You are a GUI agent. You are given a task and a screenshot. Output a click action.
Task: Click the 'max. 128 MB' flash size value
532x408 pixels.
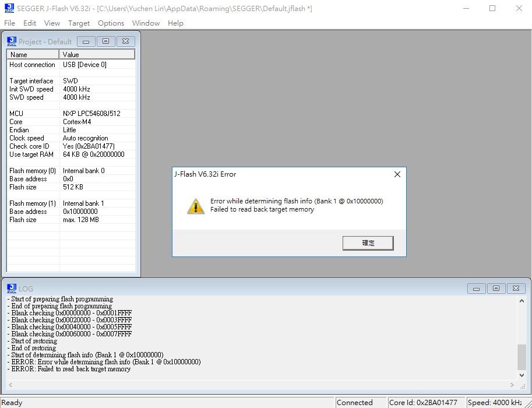point(81,219)
